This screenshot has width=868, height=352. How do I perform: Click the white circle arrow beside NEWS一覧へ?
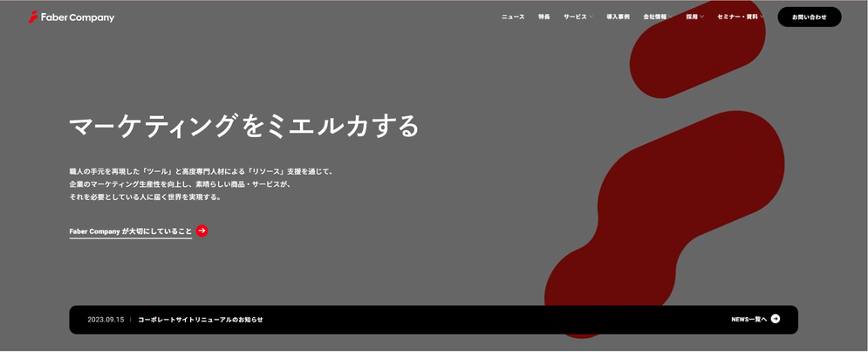tap(776, 320)
